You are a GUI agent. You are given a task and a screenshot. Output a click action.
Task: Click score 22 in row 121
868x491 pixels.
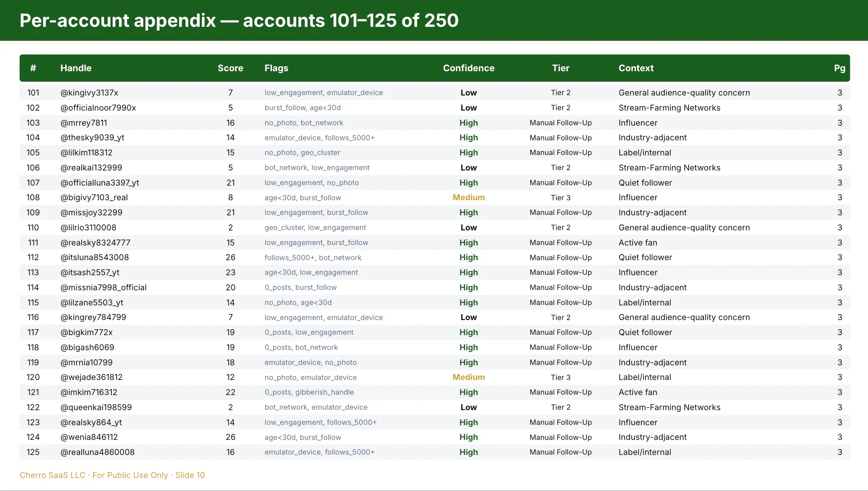tap(230, 392)
